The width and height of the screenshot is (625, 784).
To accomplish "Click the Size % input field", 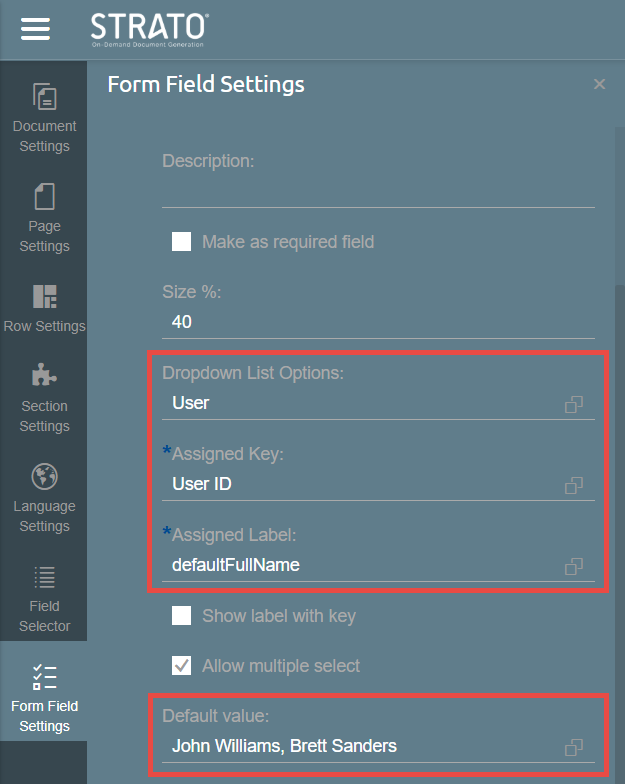I will [378, 322].
